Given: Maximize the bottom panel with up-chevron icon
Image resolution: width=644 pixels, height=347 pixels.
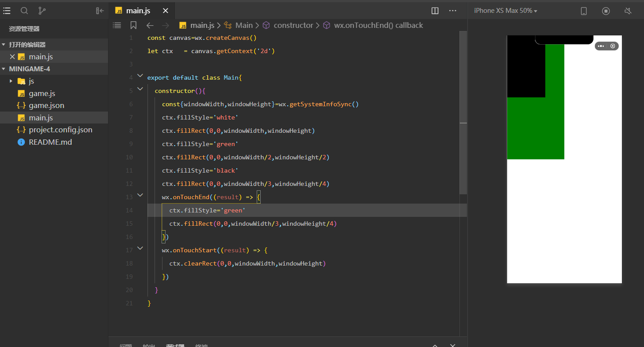Looking at the screenshot, I should (x=435, y=345).
